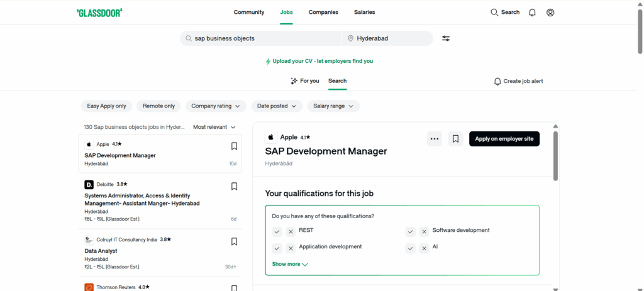Decline AI qualification with X
Image resolution: width=644 pixels, height=291 pixels.
(x=425, y=248)
